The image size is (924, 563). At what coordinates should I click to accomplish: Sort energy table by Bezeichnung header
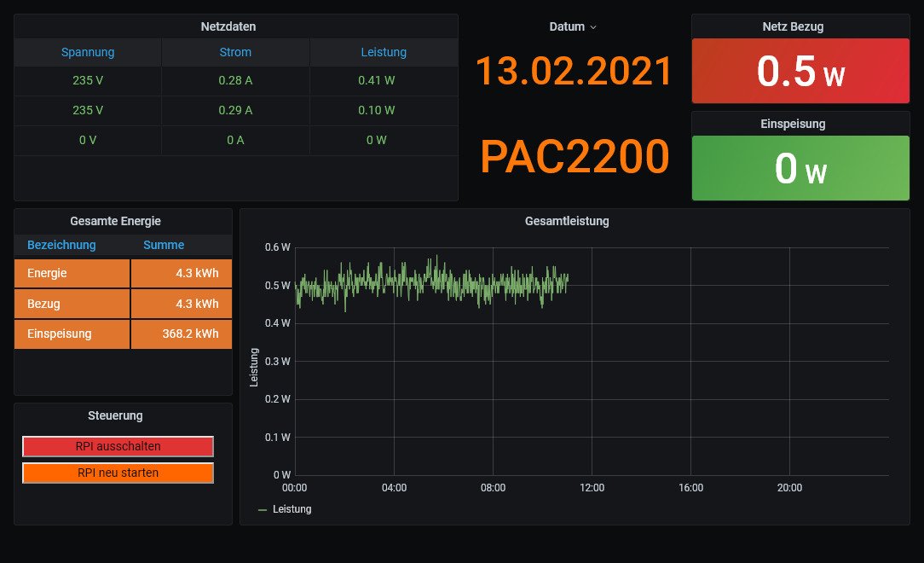coord(61,246)
